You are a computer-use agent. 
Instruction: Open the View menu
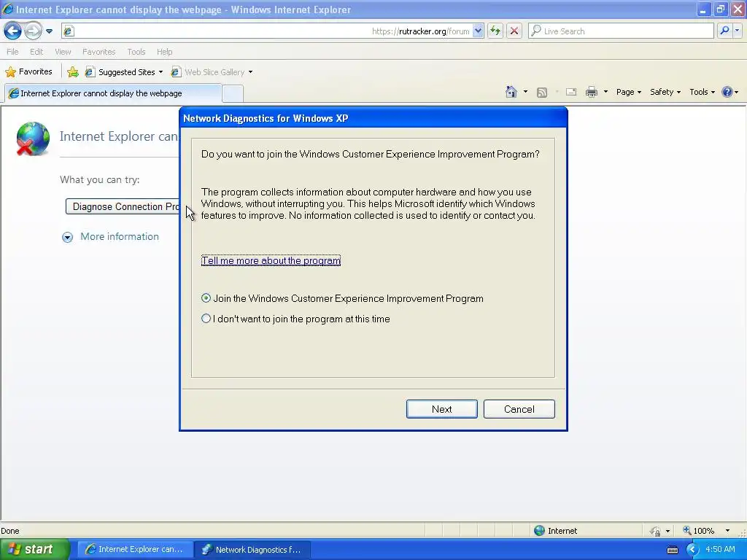point(63,52)
